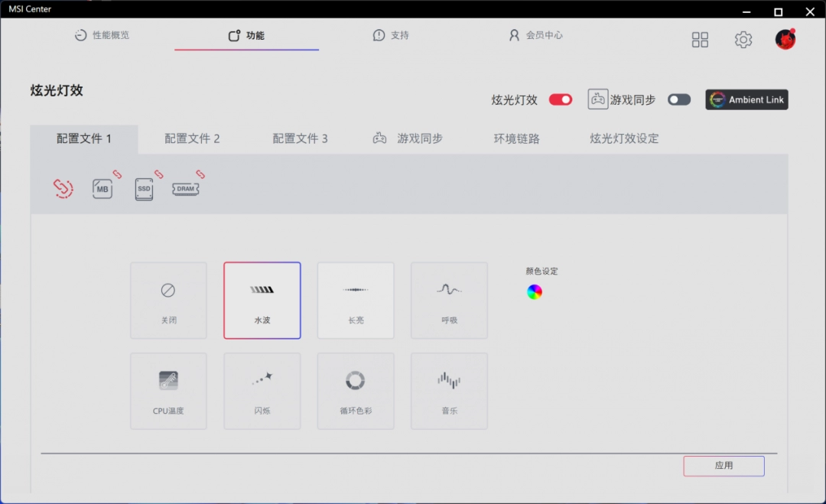Switch to the 配置文件 2 tab
Screen dimensions: 826x504
(192, 138)
